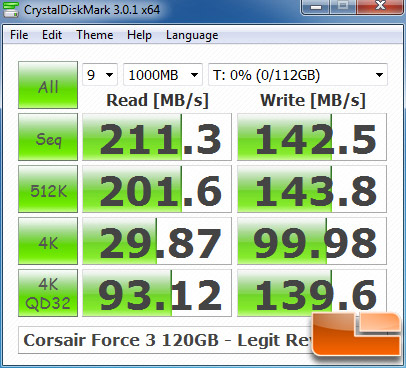Close the CrystalDiskMark window
406x368 pixels.
pos(380,7)
